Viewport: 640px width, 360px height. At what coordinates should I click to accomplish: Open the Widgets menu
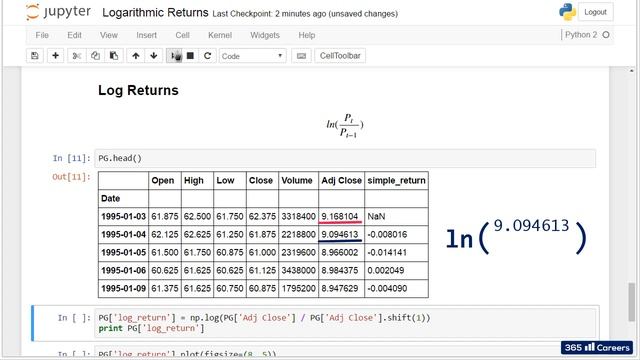[265, 35]
